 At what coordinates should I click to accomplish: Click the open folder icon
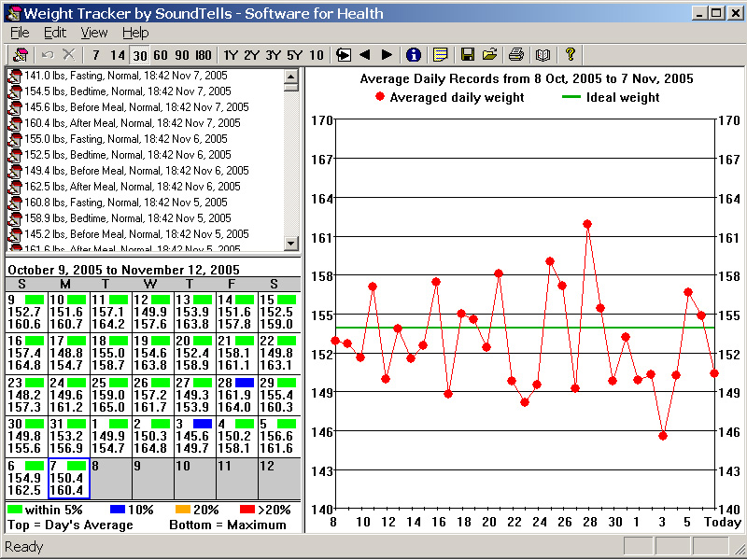click(x=489, y=55)
